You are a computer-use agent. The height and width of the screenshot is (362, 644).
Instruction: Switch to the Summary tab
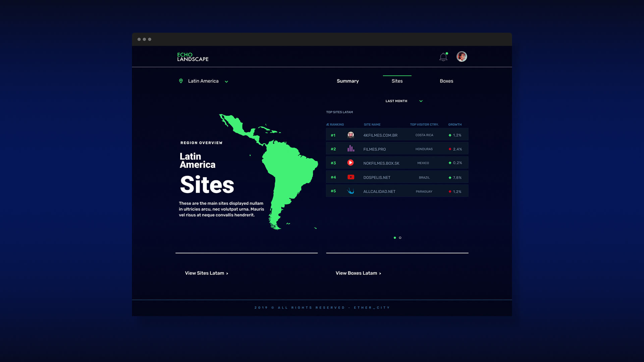click(347, 81)
